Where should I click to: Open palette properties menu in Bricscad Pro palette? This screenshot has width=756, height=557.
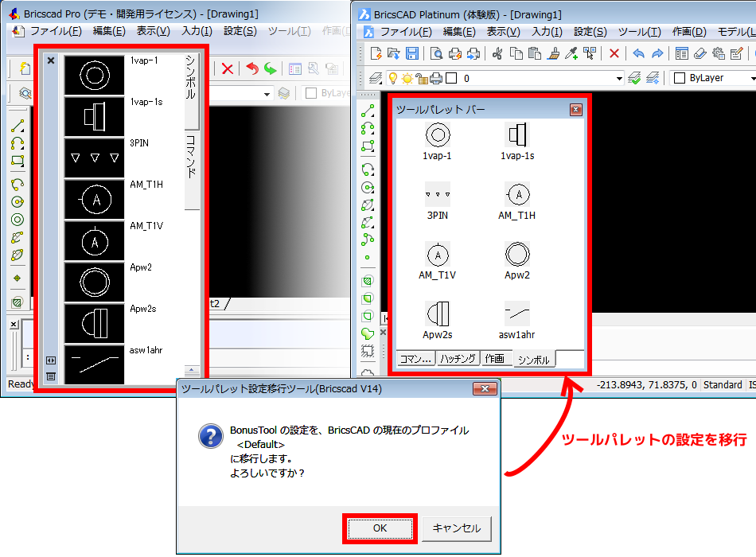point(51,376)
